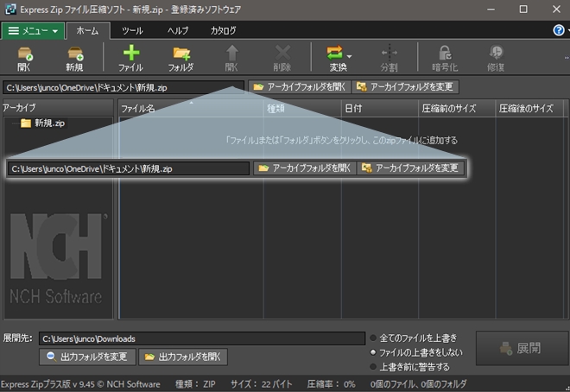Image resolution: width=570 pixels, height=392 pixels.
Task: Switch to the ホーム tab
Action: [x=87, y=31]
